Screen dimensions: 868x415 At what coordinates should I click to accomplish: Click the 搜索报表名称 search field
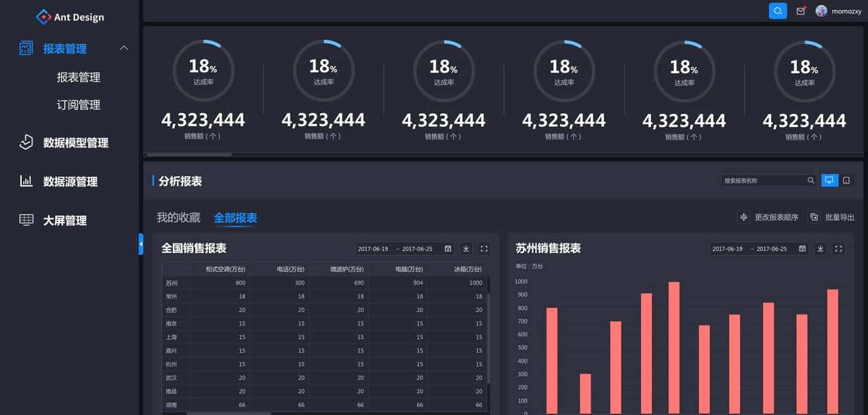tap(763, 180)
